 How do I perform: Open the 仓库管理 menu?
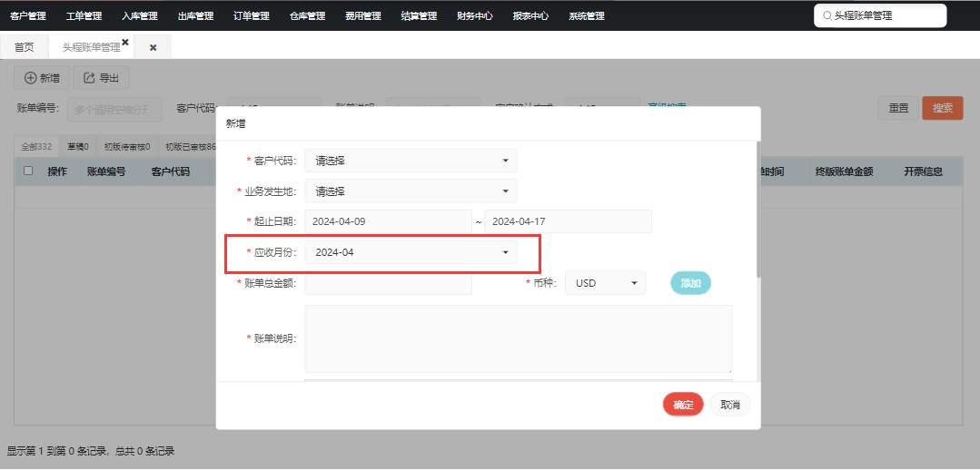308,16
